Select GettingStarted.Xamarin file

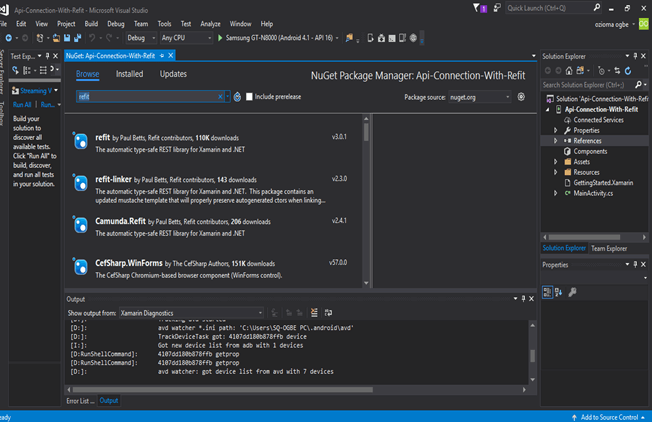coord(603,183)
